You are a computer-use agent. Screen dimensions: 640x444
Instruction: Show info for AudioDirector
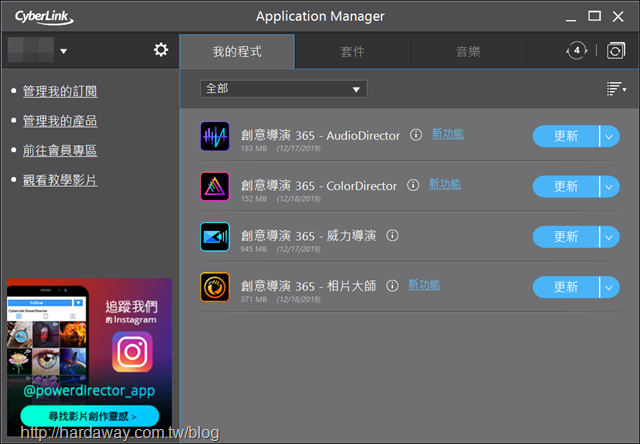click(x=416, y=135)
